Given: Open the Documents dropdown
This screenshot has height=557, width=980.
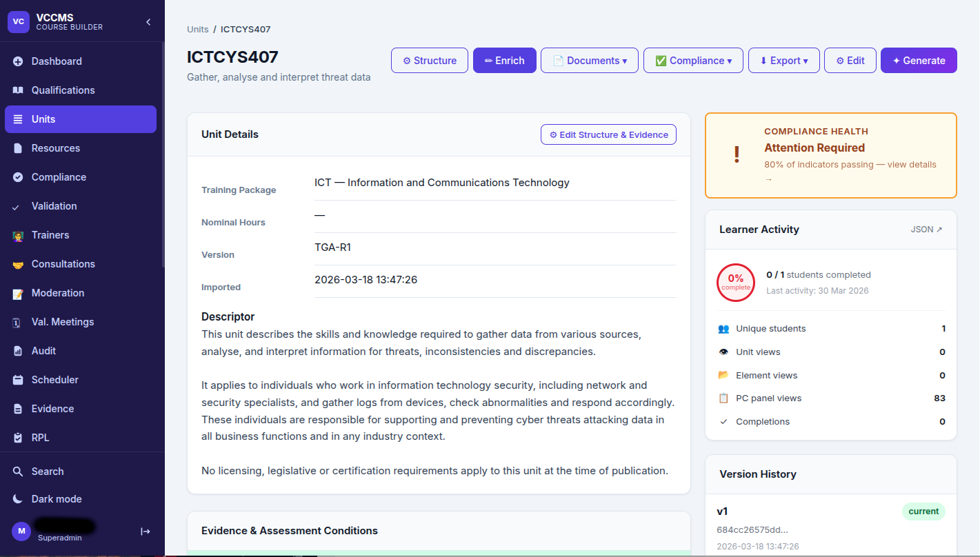Looking at the screenshot, I should [590, 61].
